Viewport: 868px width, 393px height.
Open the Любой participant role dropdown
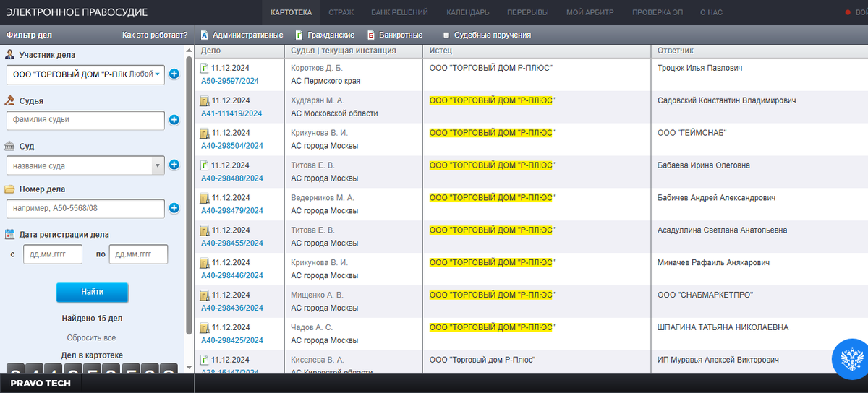pos(144,74)
